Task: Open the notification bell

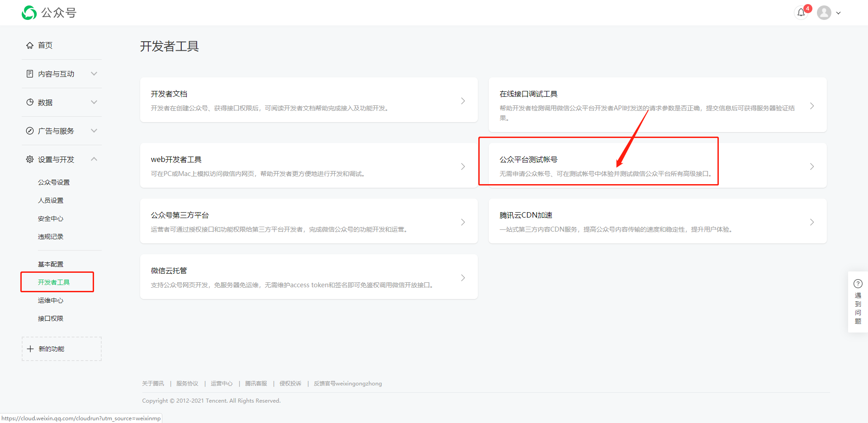Action: point(801,13)
